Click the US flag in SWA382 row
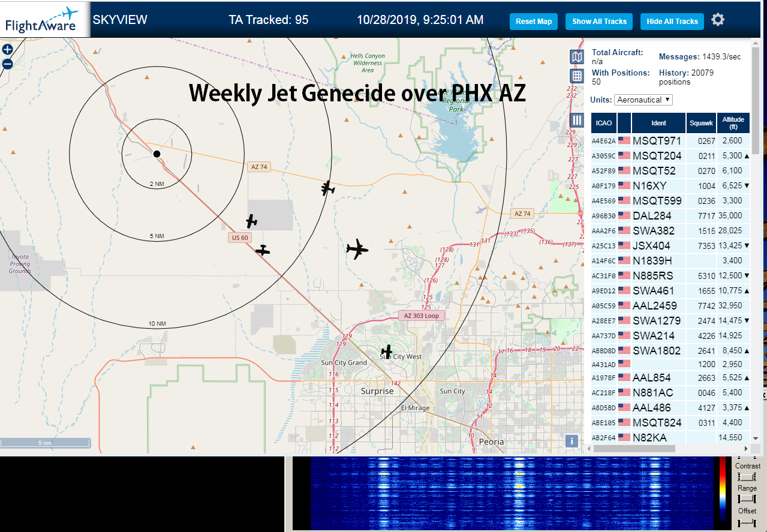Image resolution: width=767 pixels, height=532 pixels. tap(624, 230)
